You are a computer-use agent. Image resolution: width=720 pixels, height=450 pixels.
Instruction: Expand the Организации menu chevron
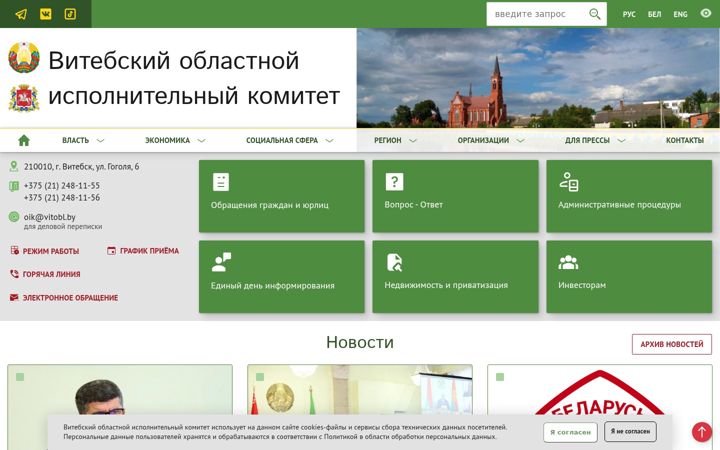click(520, 141)
